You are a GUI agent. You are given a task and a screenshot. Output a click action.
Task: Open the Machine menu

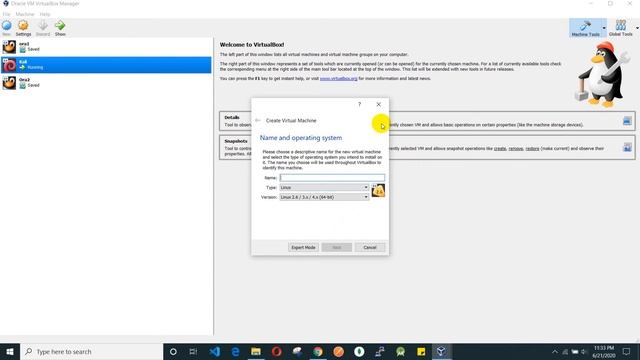[25, 14]
